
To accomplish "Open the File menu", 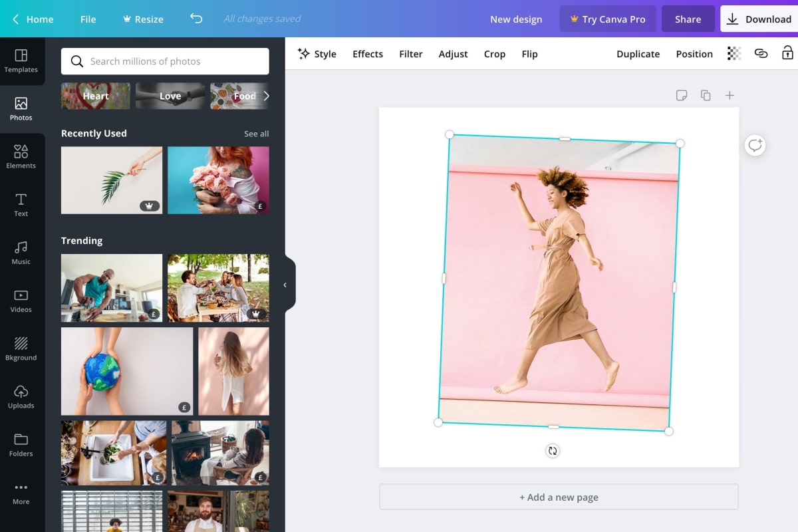I will coord(88,19).
